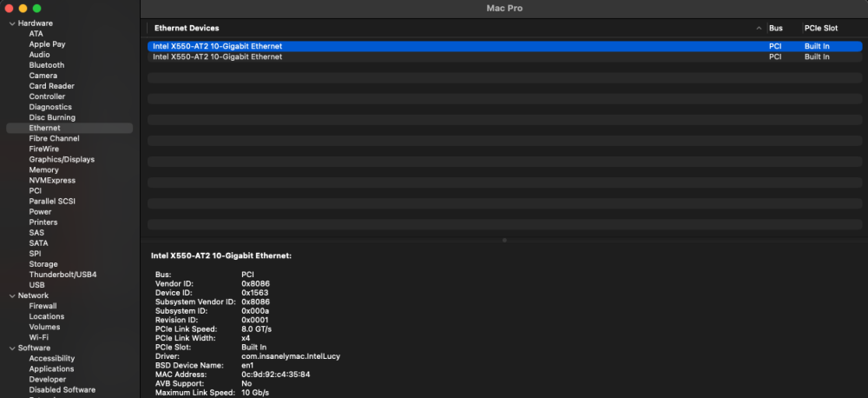This screenshot has width=868, height=398.
Task: Select FireWire in the sidebar
Action: point(43,149)
